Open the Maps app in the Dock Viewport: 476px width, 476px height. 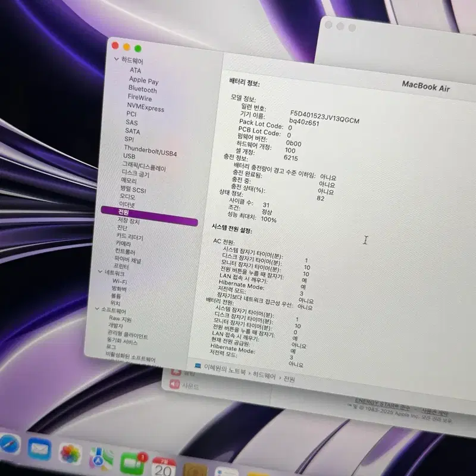coord(101,459)
